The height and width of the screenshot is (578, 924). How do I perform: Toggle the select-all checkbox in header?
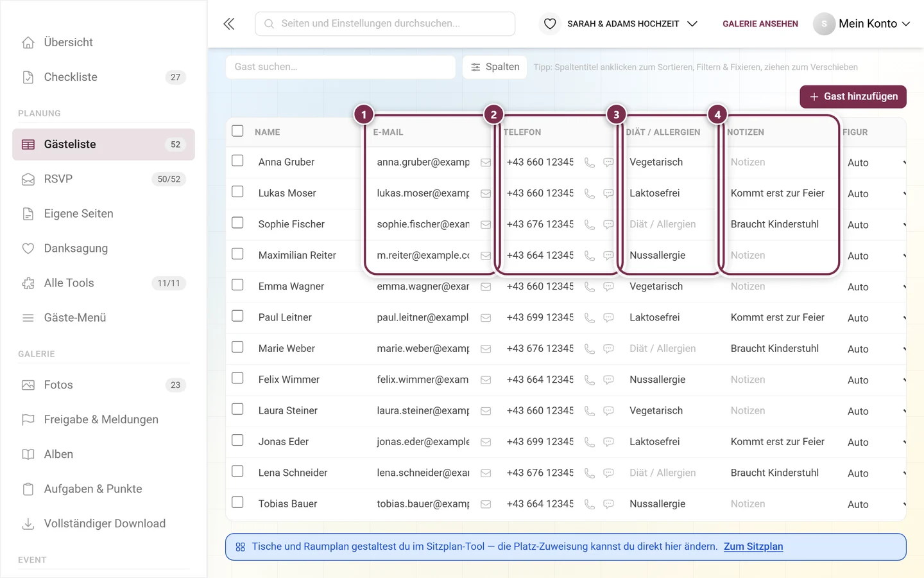pyautogui.click(x=237, y=131)
